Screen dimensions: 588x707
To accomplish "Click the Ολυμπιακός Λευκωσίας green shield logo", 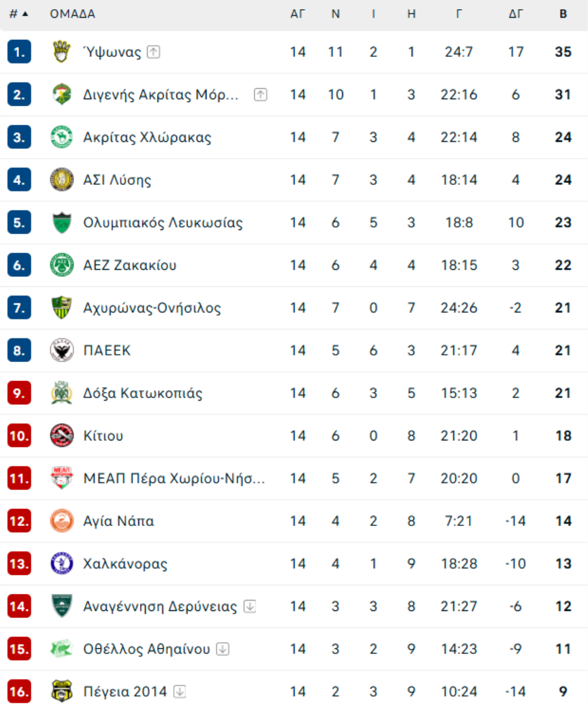I will (x=62, y=222).
